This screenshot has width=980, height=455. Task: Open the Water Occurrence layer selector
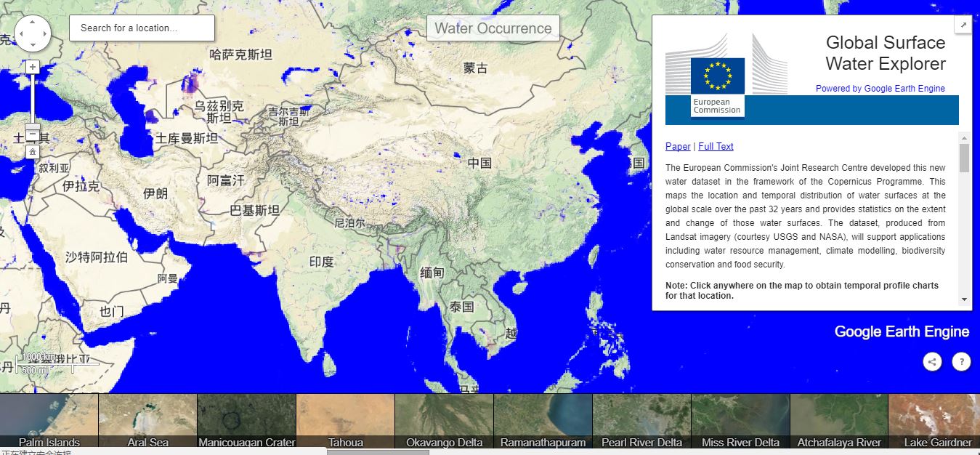pyautogui.click(x=493, y=28)
